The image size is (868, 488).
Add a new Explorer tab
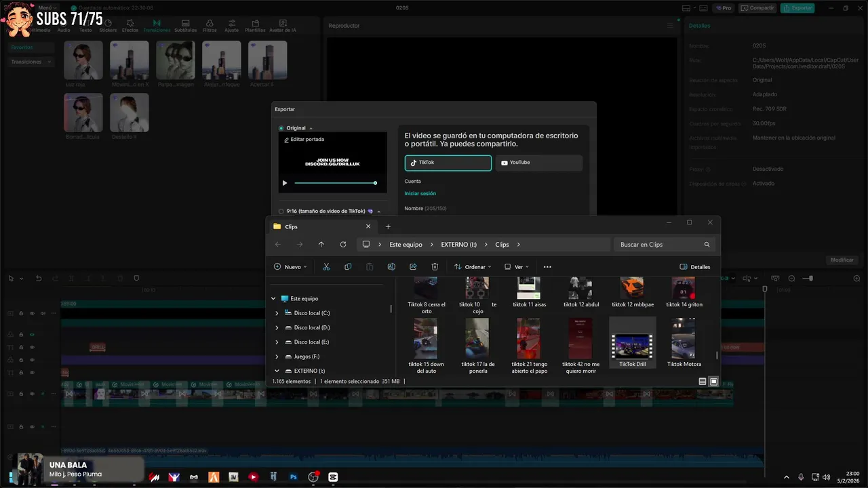click(388, 226)
